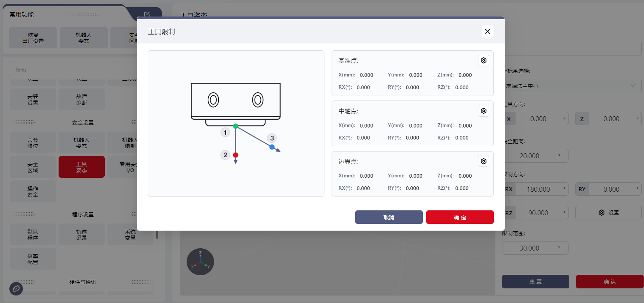Click the XYZ axis orientation gizmo
This screenshot has height=303, width=644.
click(x=200, y=262)
